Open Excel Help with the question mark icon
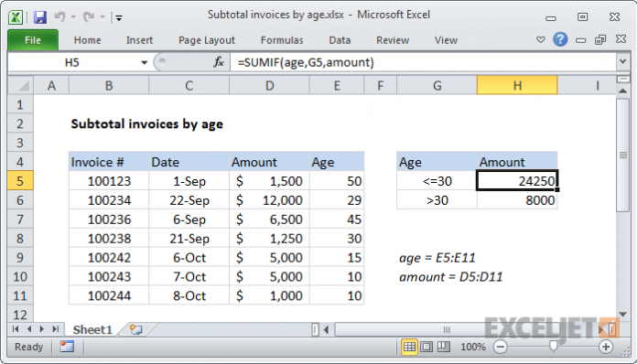 pos(560,39)
